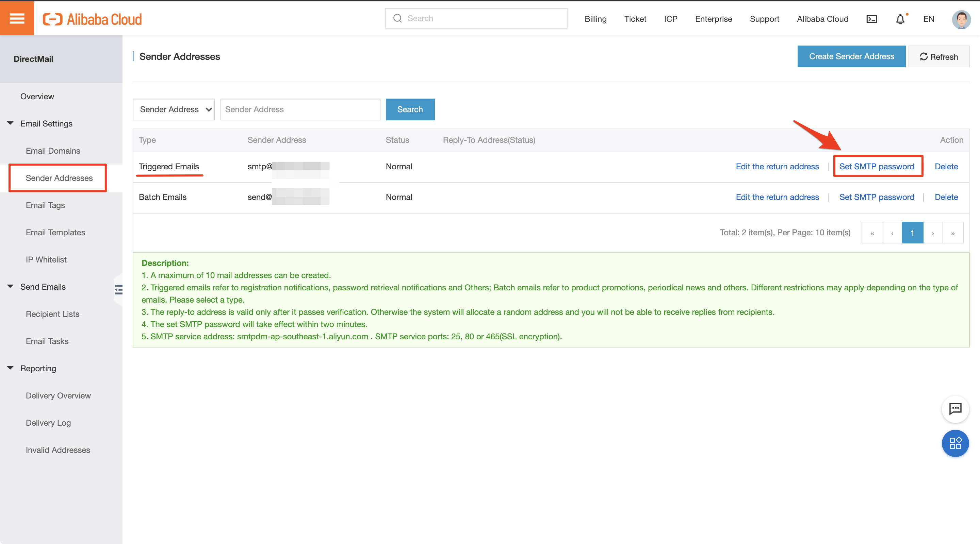Collapse the sidebar using the fold handle
The width and height of the screenshot is (980, 544).
[x=119, y=290]
